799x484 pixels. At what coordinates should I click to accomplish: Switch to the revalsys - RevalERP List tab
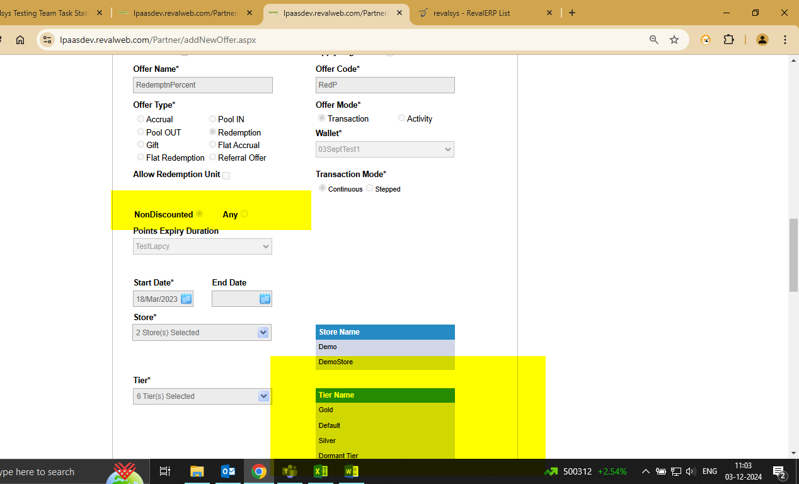480,13
